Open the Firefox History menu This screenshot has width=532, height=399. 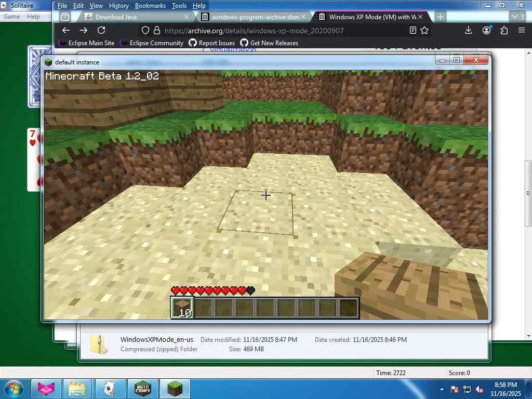coord(119,6)
